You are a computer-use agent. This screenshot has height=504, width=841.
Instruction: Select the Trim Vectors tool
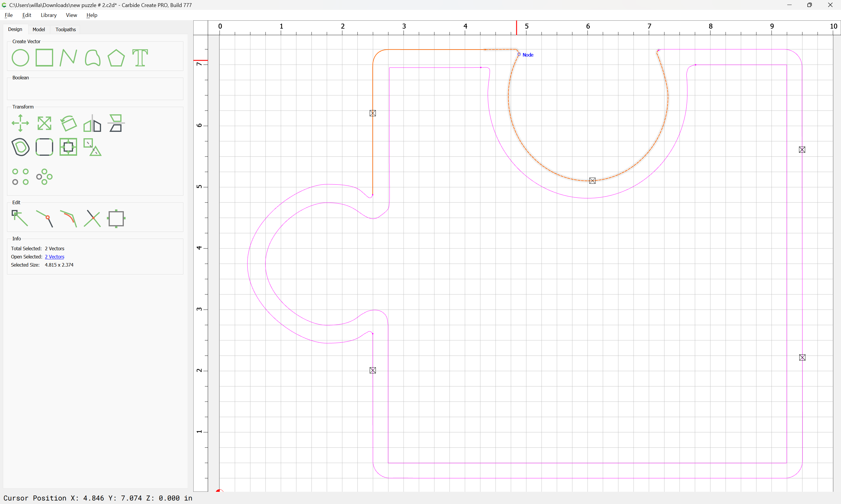pos(92,218)
